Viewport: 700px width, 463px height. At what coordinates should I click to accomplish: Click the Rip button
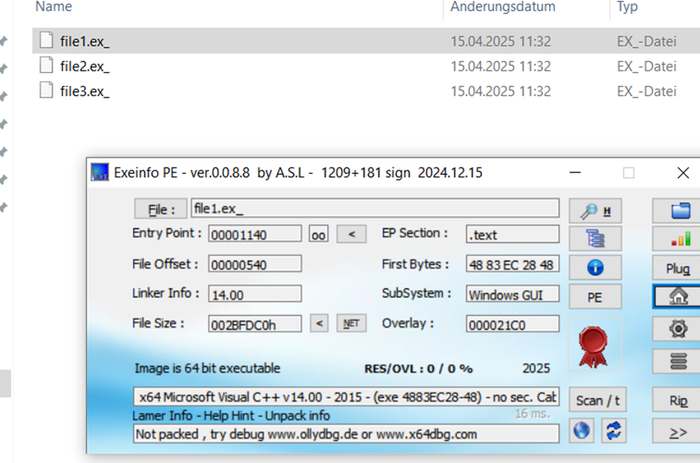click(678, 400)
